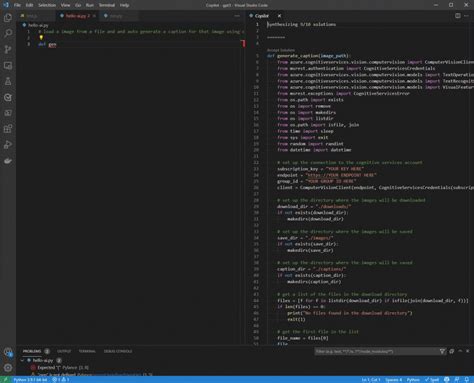The width and height of the screenshot is (474, 383).
Task: Open the Explorer view in activity bar
Action: (8, 17)
